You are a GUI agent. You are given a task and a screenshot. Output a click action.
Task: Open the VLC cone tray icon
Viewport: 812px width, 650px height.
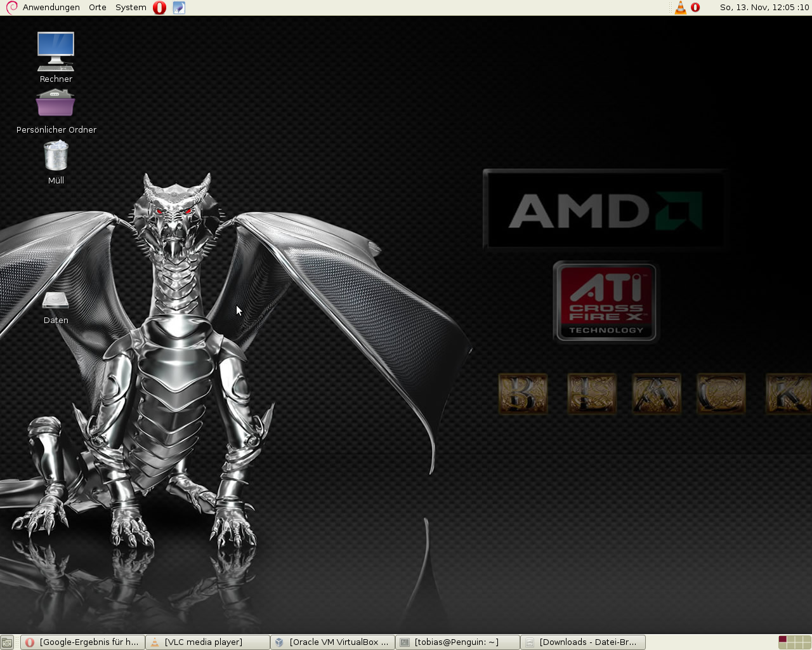(680, 8)
